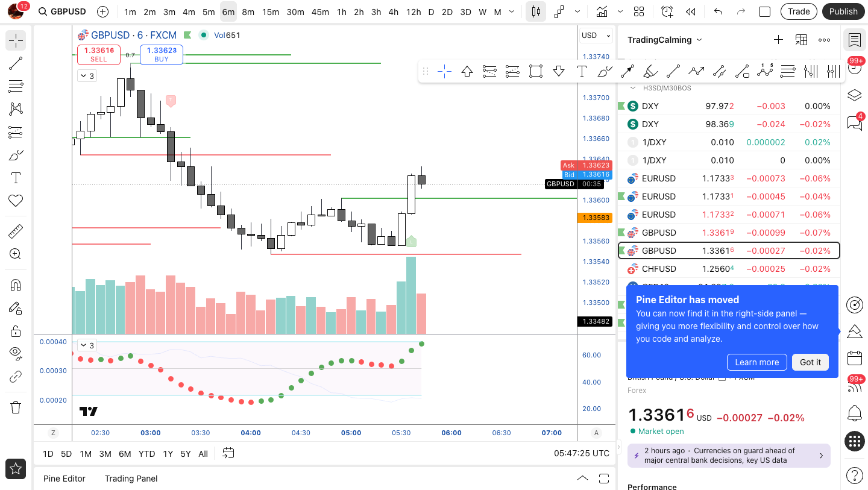Toggle stay in drawing mode pencil-lock
Image resolution: width=868 pixels, height=490 pixels.
pos(16,308)
